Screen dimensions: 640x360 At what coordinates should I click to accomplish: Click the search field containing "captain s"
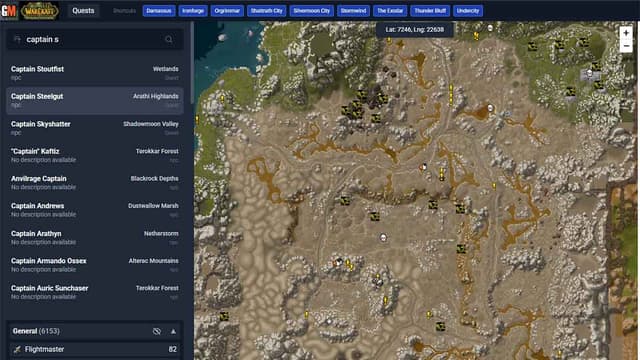[94, 39]
